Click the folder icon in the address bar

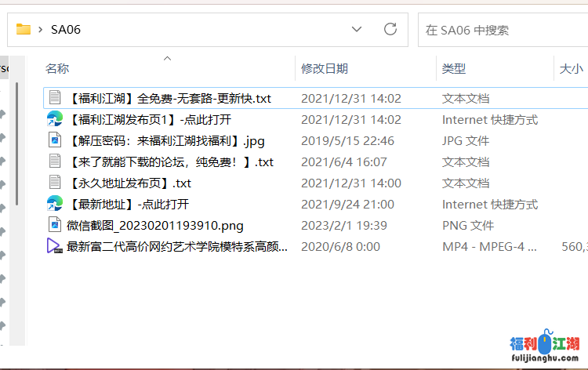point(24,30)
